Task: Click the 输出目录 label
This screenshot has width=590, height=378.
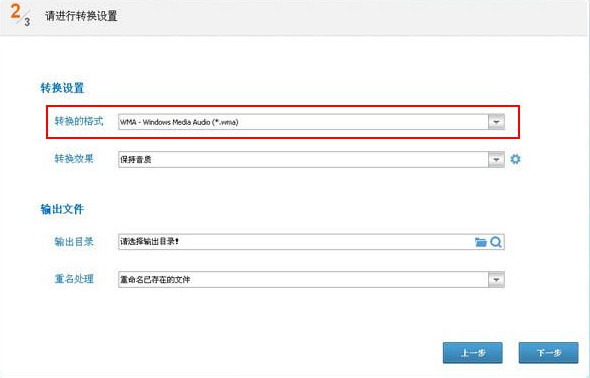Action: click(74, 242)
